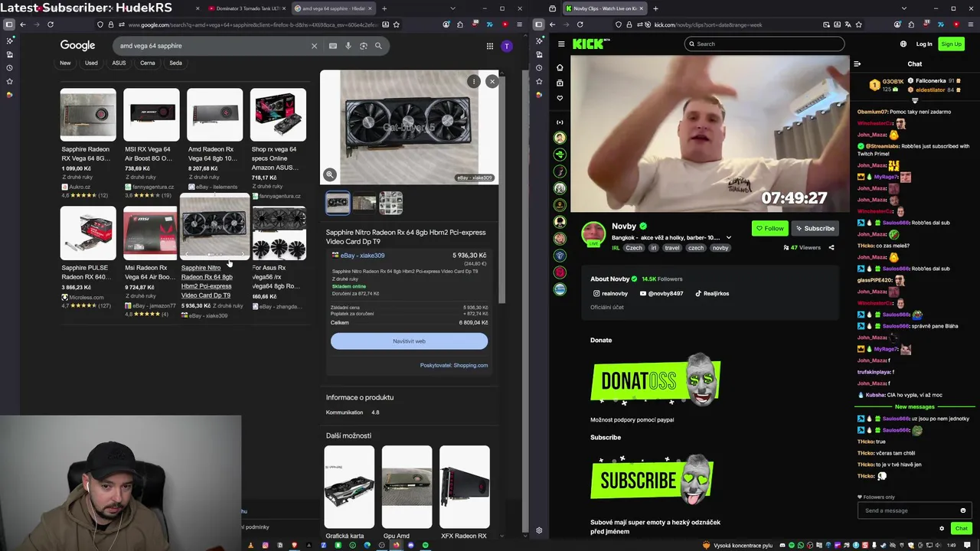Open the product preview three-dot menu
This screenshot has width=980, height=551.
pos(474,81)
